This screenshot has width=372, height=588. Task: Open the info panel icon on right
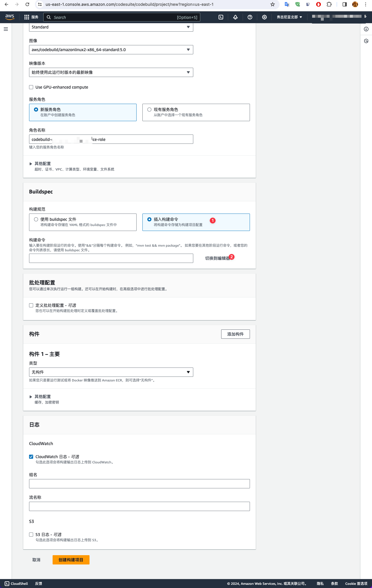[366, 29]
